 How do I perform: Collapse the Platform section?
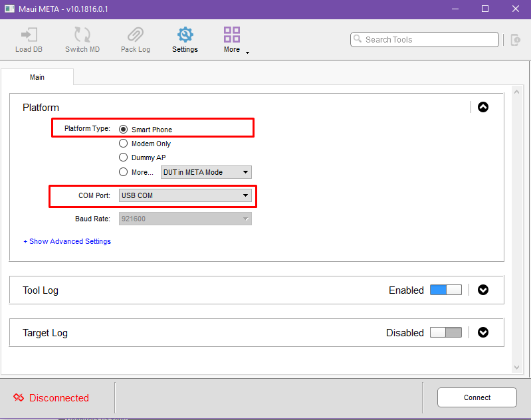(x=483, y=107)
